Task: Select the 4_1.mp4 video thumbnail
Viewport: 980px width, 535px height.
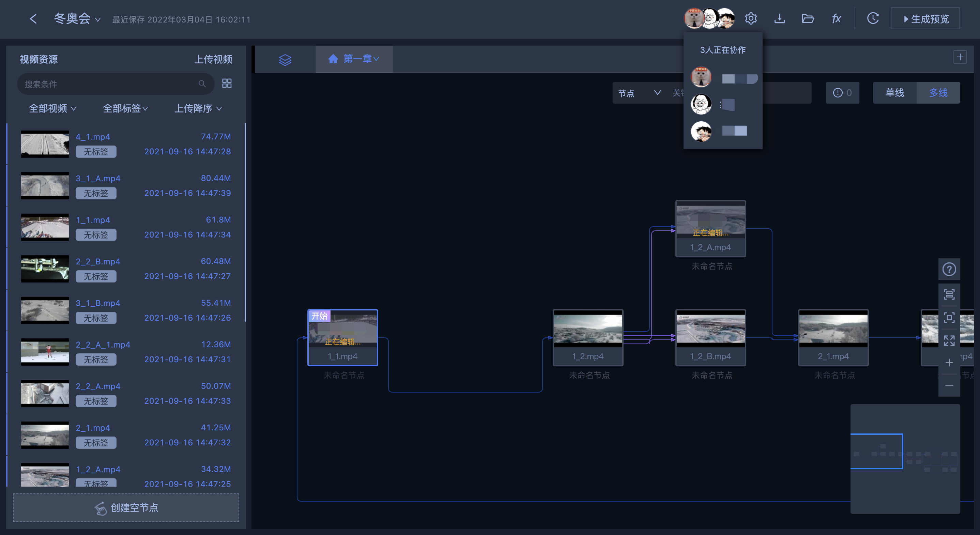Action: [x=45, y=144]
